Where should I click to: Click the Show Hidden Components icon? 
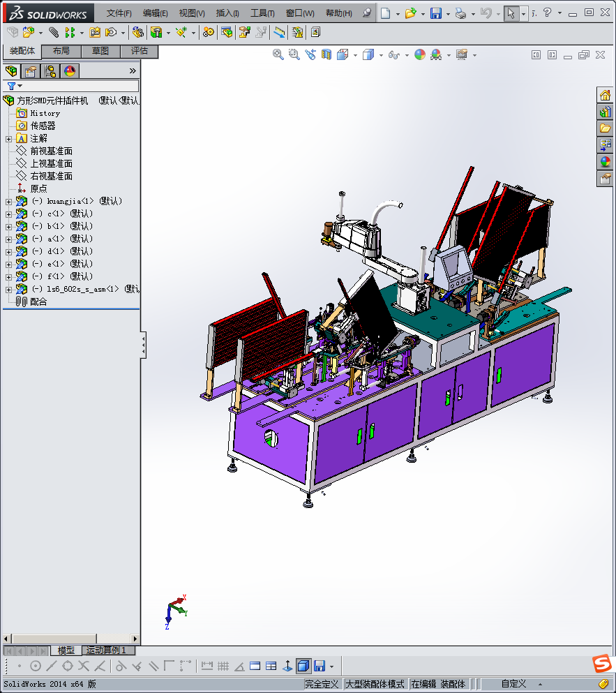[137, 32]
